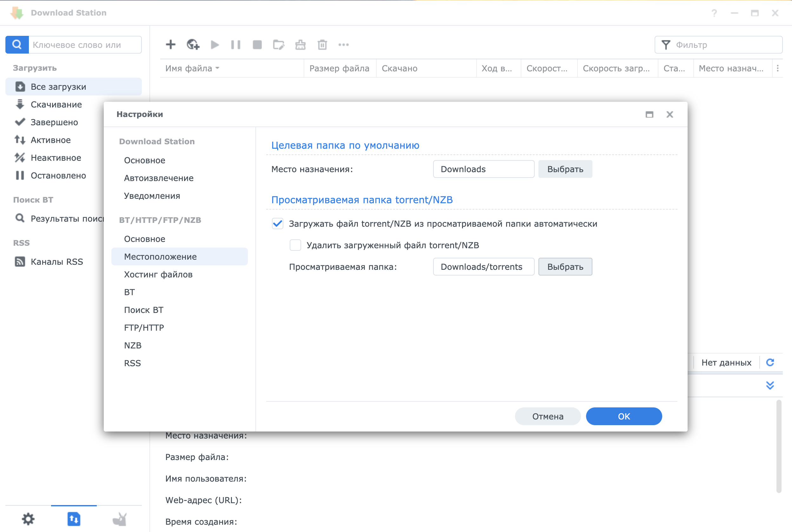The image size is (792, 532).
Task: Click the BT transfer icon in bottom bar
Action: [x=74, y=519]
